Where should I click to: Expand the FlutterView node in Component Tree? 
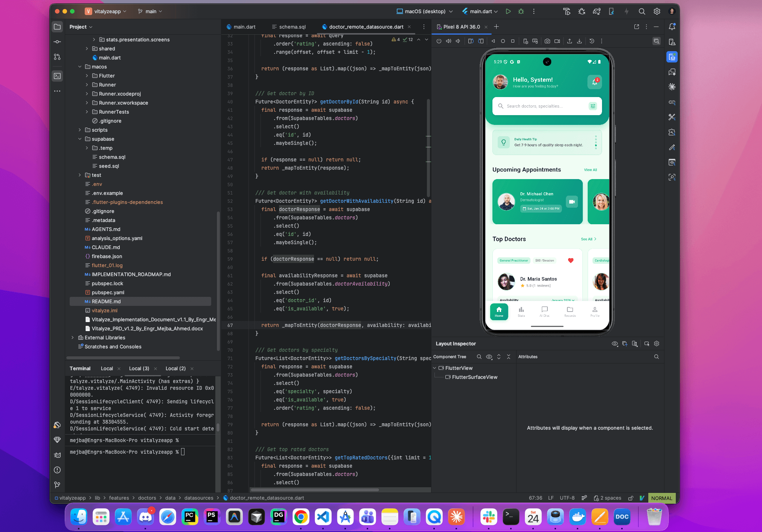pyautogui.click(x=434, y=368)
